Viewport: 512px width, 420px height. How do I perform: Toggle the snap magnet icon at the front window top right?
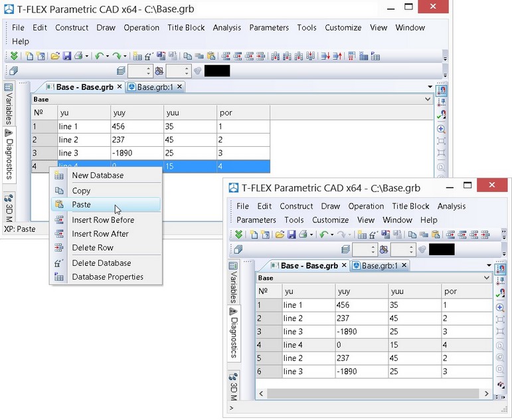500,268
